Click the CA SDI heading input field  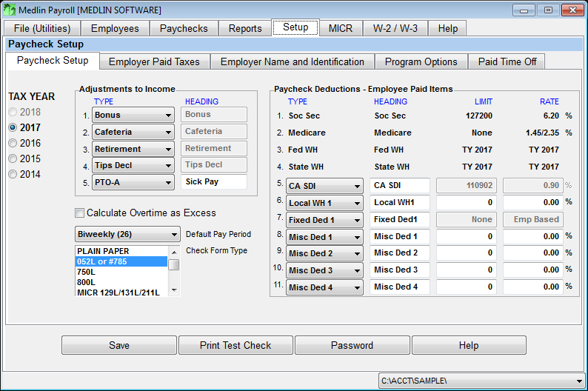[400, 186]
